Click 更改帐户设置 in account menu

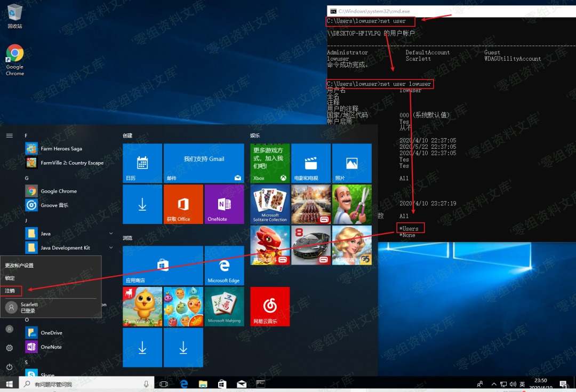click(x=19, y=265)
